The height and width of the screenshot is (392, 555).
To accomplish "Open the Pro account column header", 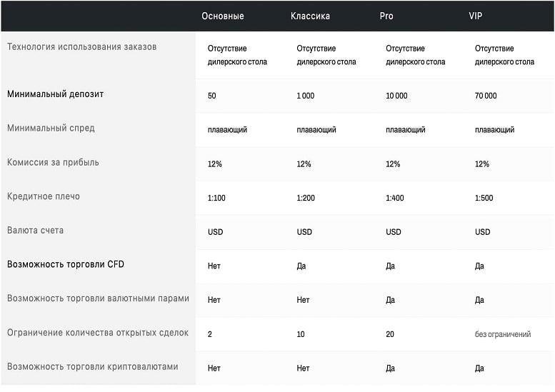I will click(x=386, y=16).
